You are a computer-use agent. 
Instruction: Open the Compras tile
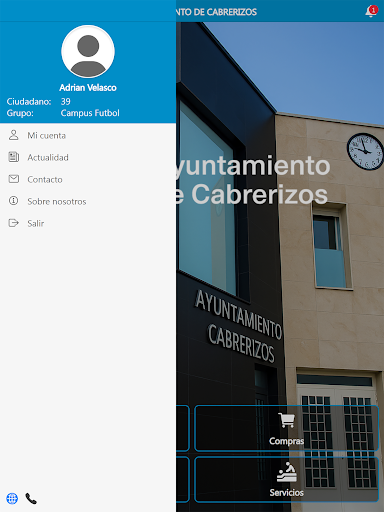tap(286, 428)
